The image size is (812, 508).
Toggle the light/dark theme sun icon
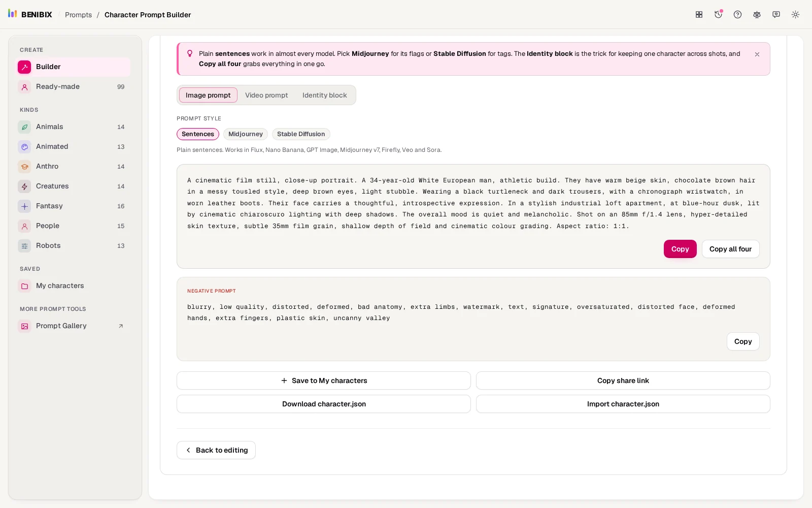pyautogui.click(x=795, y=15)
